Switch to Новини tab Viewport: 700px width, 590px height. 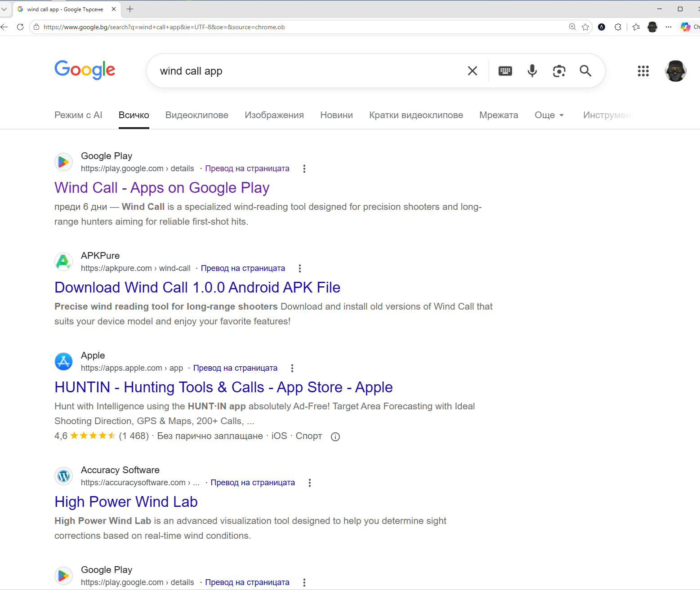point(337,115)
